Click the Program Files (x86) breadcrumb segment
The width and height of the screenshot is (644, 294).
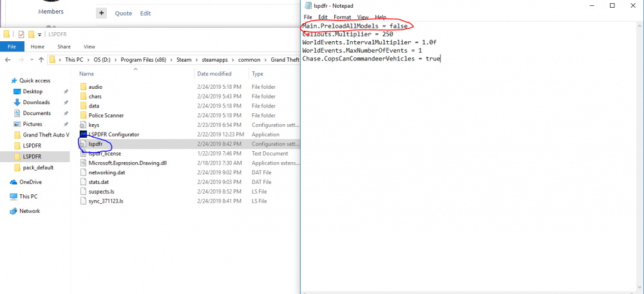click(143, 60)
